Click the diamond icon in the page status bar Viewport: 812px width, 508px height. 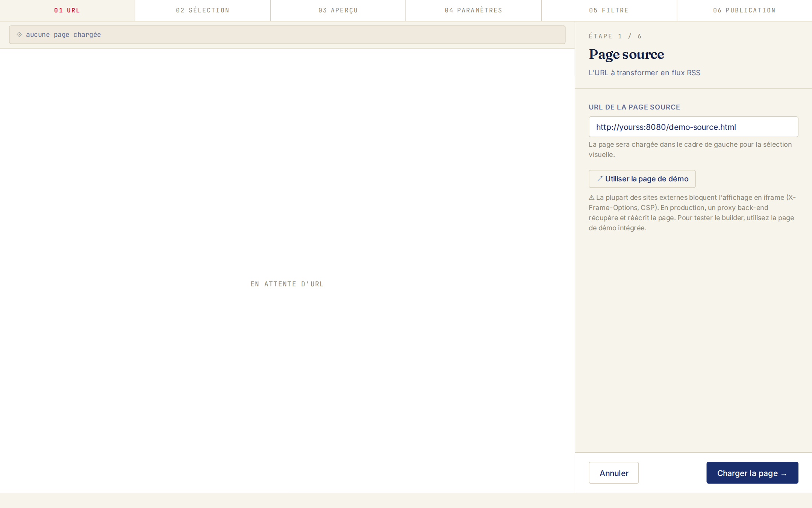click(19, 34)
